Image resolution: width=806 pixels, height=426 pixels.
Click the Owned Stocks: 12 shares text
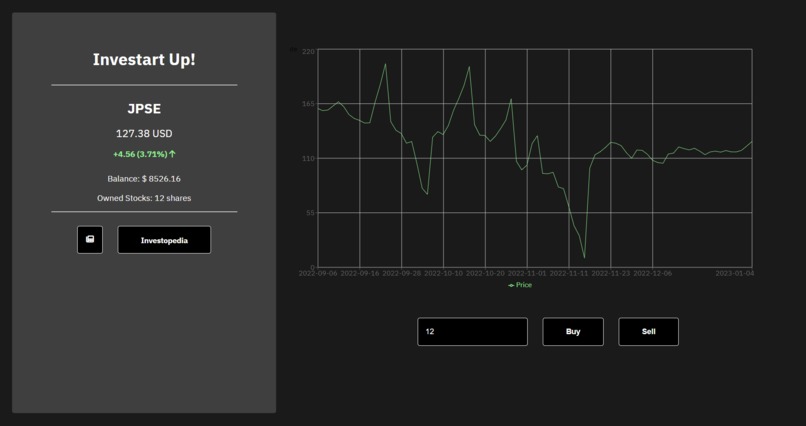coord(144,198)
